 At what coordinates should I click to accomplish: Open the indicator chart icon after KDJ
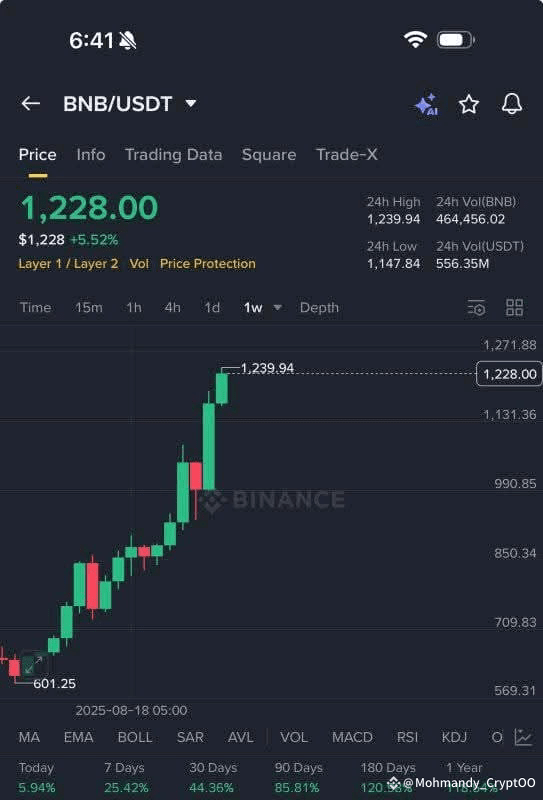pos(523,737)
